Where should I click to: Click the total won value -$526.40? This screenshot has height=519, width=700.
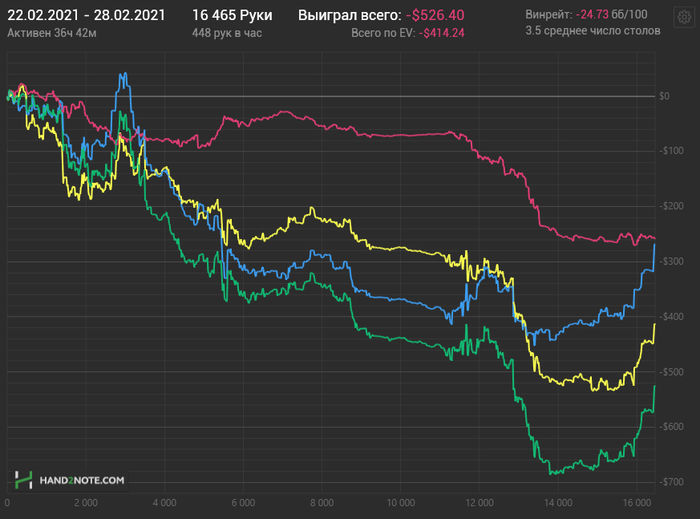tap(435, 15)
